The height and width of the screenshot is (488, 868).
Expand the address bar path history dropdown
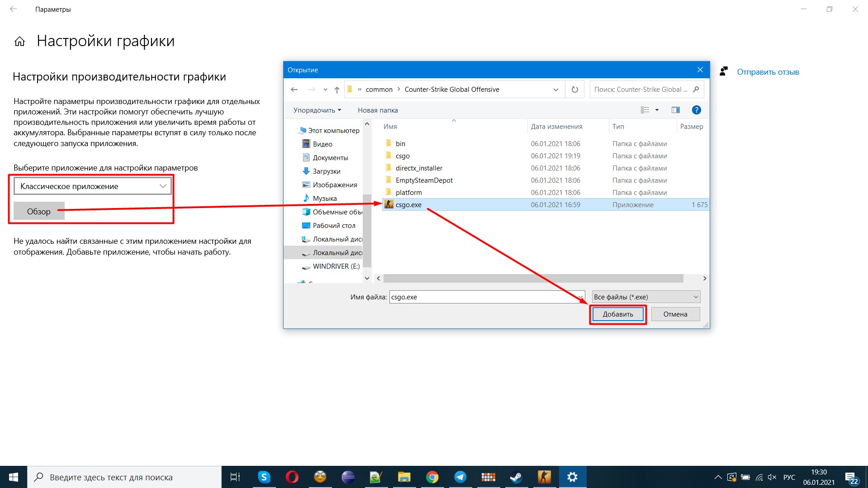(x=555, y=90)
